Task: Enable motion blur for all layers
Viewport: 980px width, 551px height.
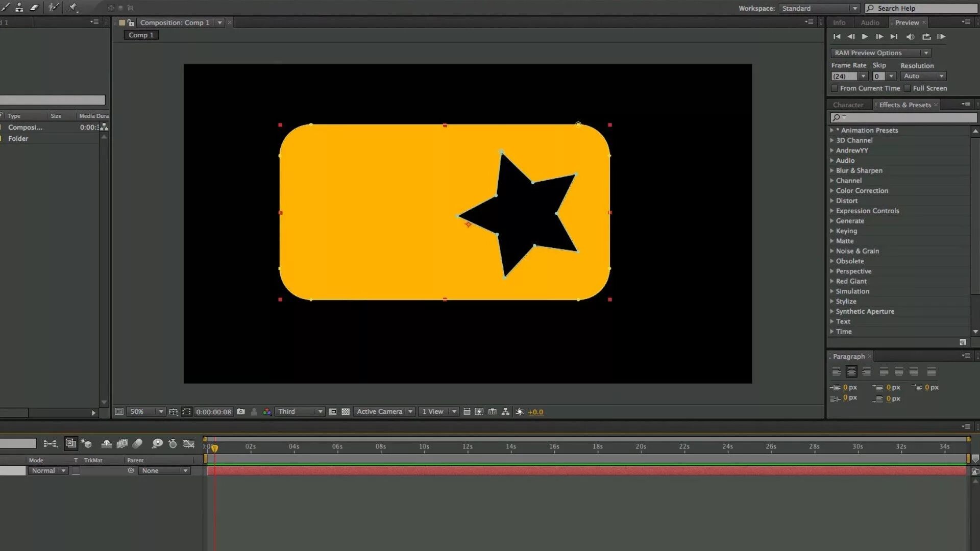Action: [x=137, y=444]
